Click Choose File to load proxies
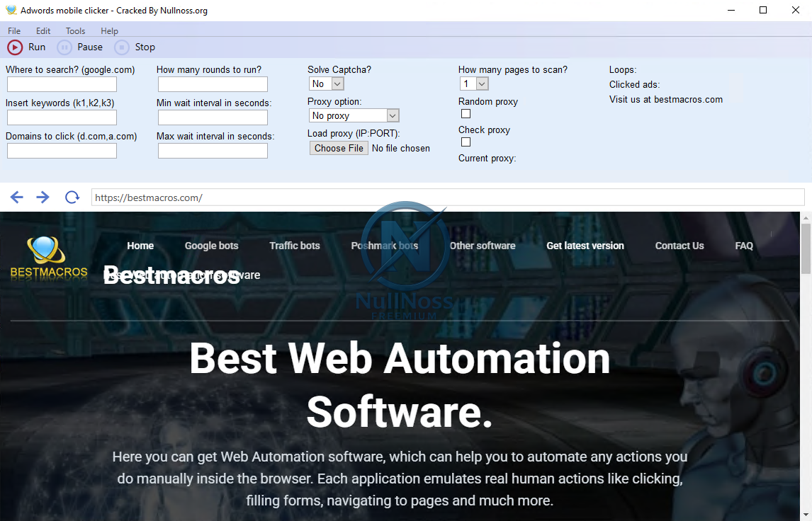Image resolution: width=812 pixels, height=521 pixels. coord(338,148)
